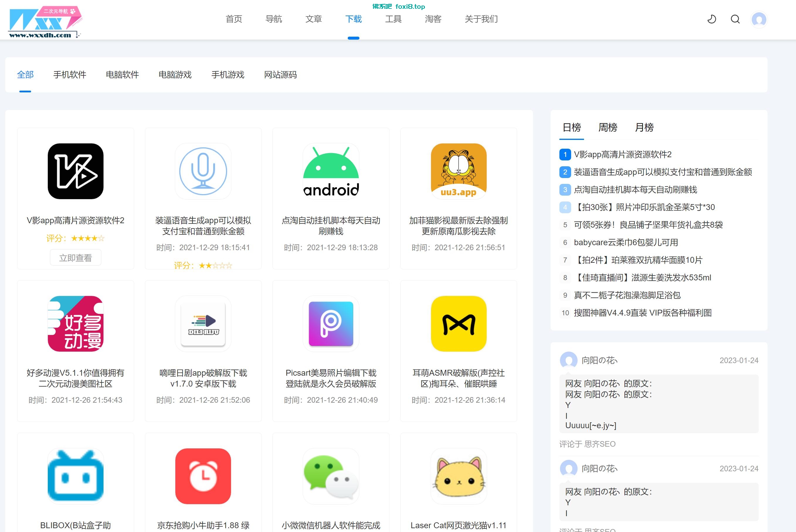The height and width of the screenshot is (532, 796).
Task: Open 导航 in top navigation
Action: click(274, 19)
